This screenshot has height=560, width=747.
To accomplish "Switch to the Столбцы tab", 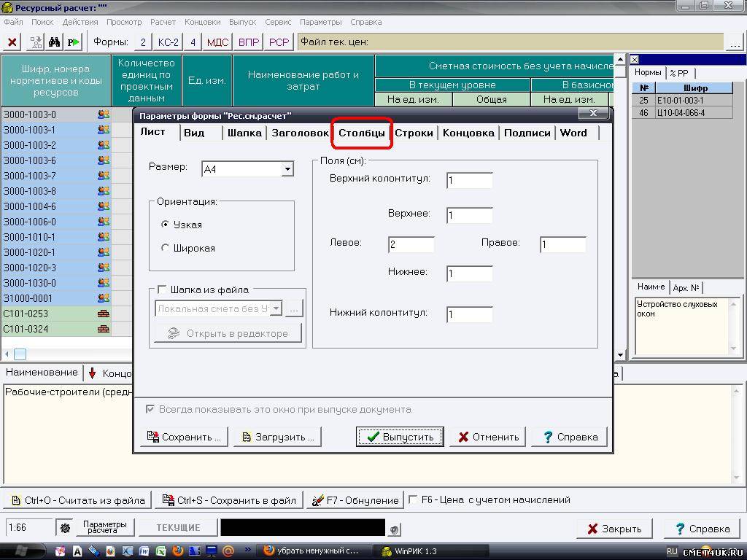I will coord(362,133).
